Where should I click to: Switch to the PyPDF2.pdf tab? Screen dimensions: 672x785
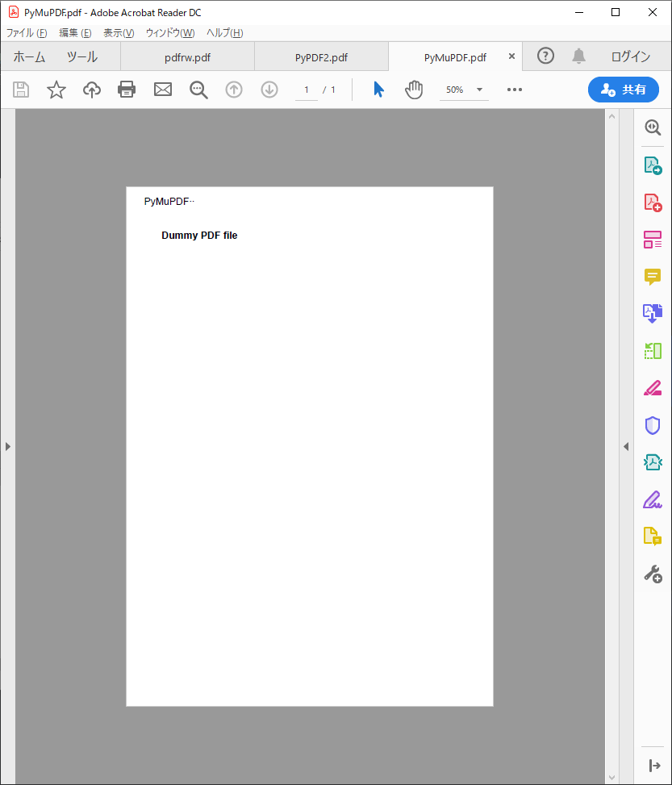coord(321,57)
